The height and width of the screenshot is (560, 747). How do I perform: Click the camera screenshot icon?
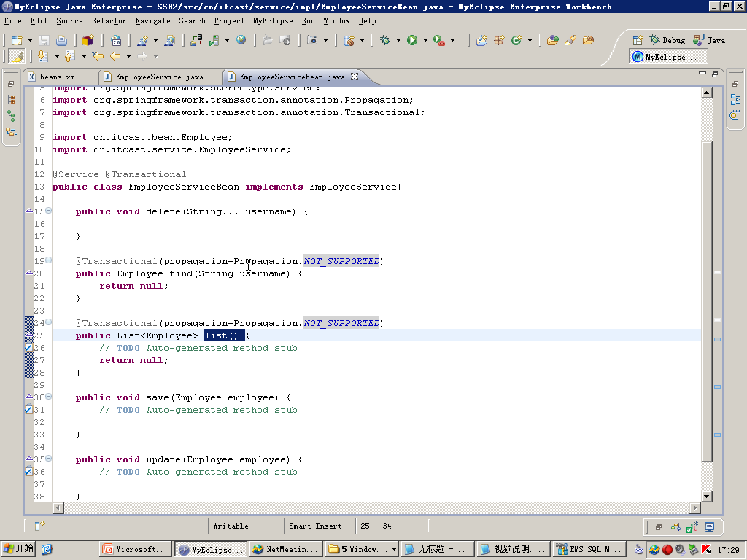pyautogui.click(x=312, y=40)
